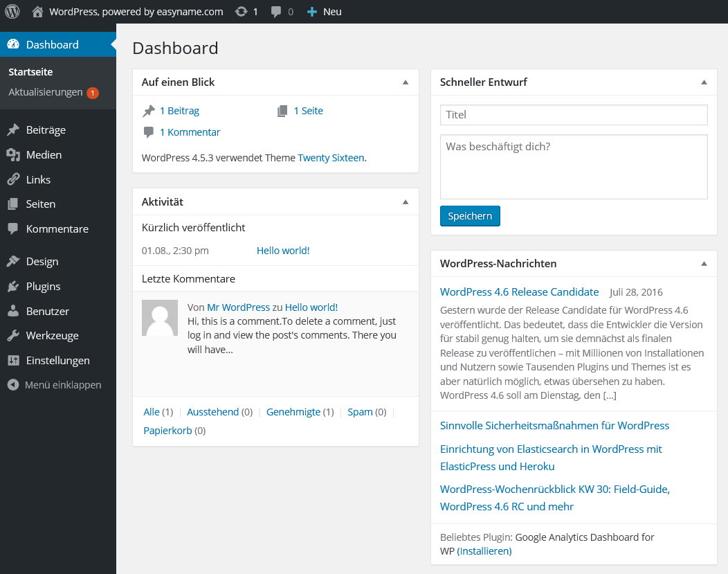Click the WordPress logo in admin bar

click(12, 12)
